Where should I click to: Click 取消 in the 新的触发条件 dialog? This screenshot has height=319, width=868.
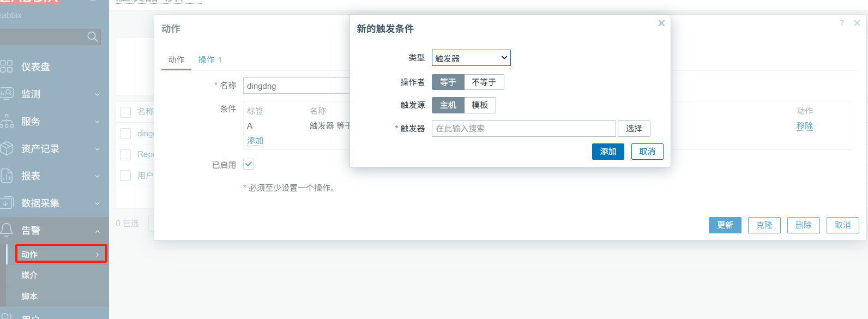click(x=647, y=152)
